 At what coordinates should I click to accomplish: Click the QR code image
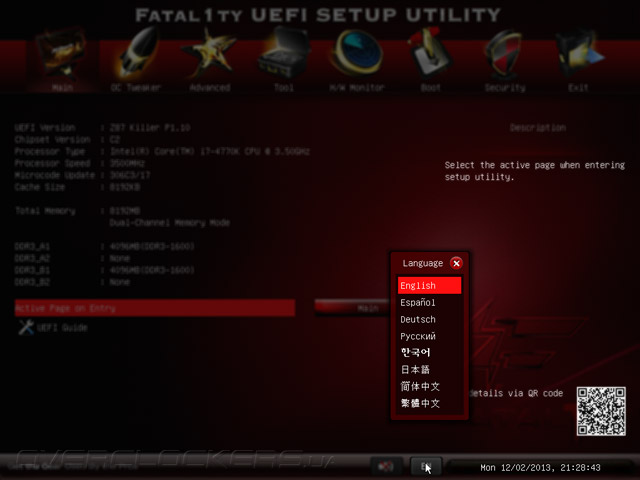(x=601, y=411)
